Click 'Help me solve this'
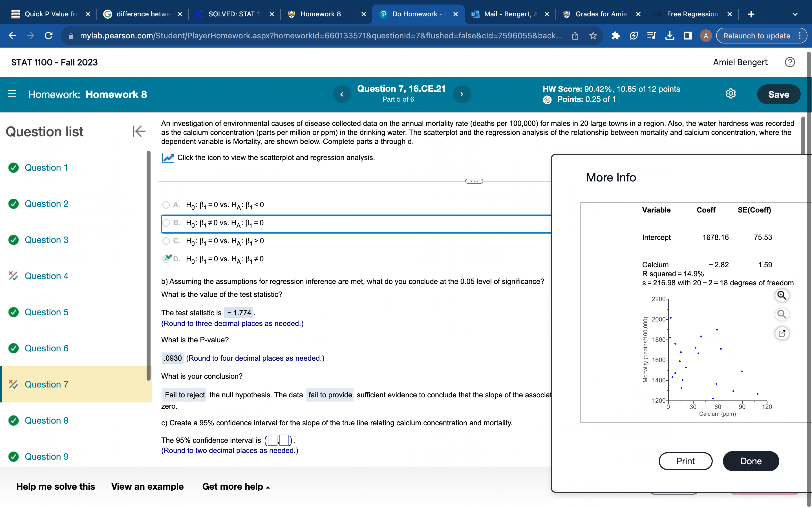812x508 pixels. [56, 487]
